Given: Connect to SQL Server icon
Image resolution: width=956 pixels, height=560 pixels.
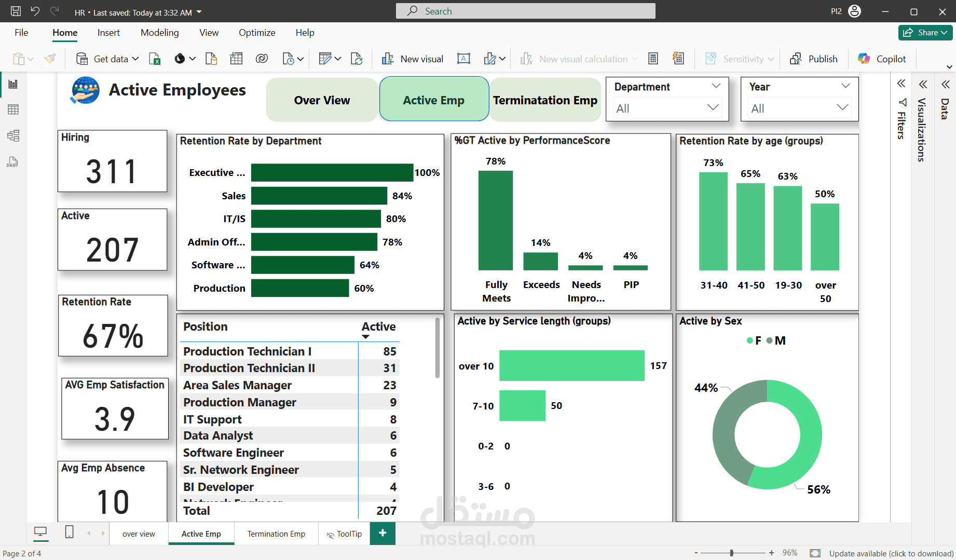Looking at the screenshot, I should (211, 59).
